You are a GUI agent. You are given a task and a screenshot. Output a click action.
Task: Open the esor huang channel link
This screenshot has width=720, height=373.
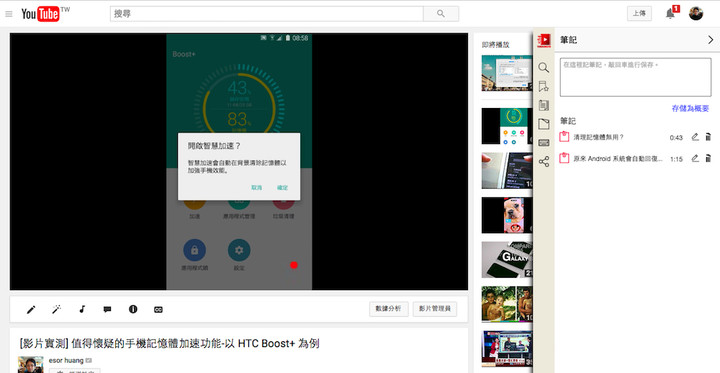(66, 360)
